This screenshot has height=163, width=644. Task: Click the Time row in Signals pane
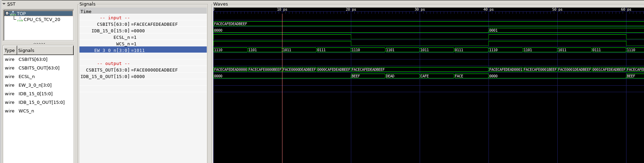pos(143,11)
